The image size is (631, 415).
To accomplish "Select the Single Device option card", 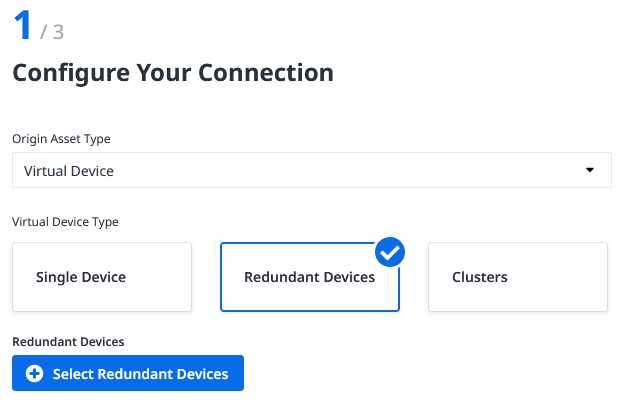I will coord(102,277).
